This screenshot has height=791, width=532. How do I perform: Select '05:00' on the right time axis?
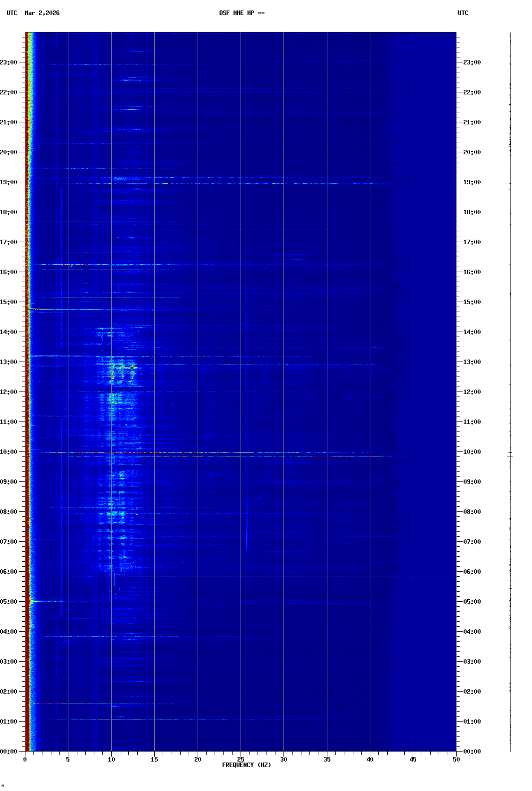click(472, 602)
